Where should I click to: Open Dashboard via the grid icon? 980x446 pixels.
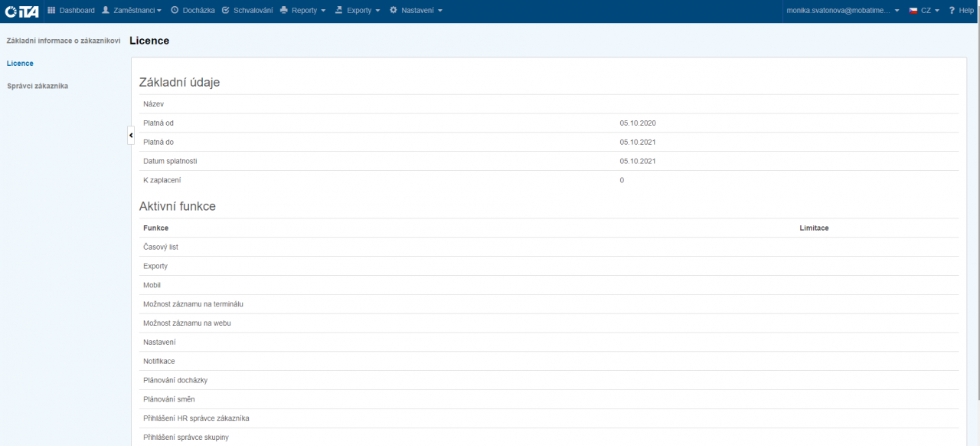click(x=52, y=11)
